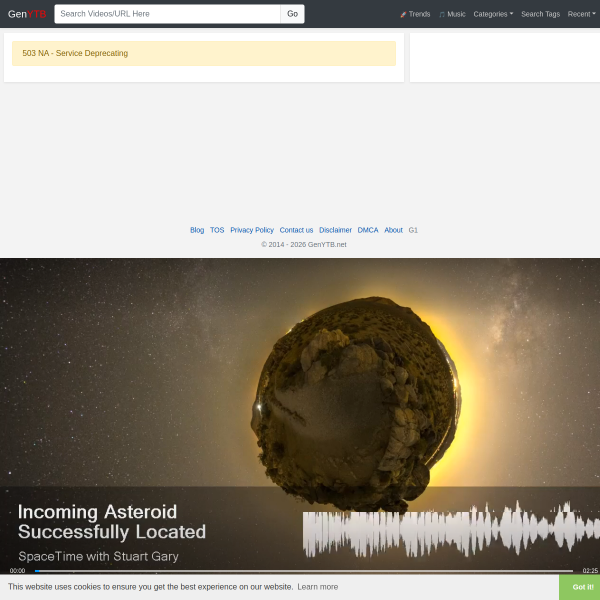Screen dimensions: 600x600
Task: Expand the Categories dropdown
Action: (x=493, y=14)
